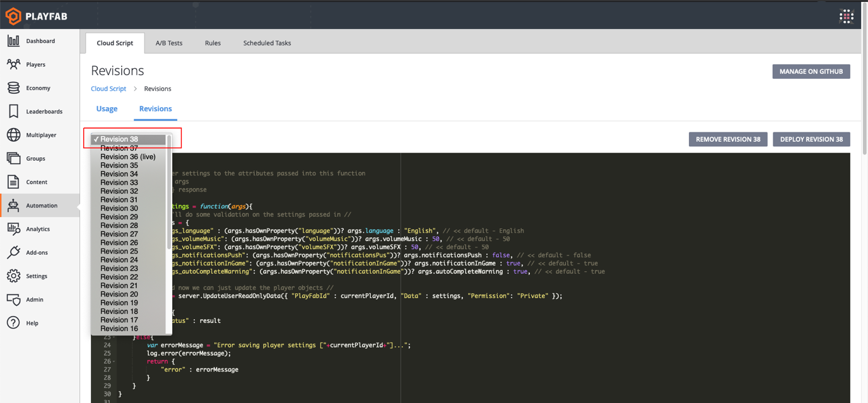Image resolution: width=868 pixels, height=403 pixels.
Task: Open the Groups sidebar label
Action: (35, 158)
